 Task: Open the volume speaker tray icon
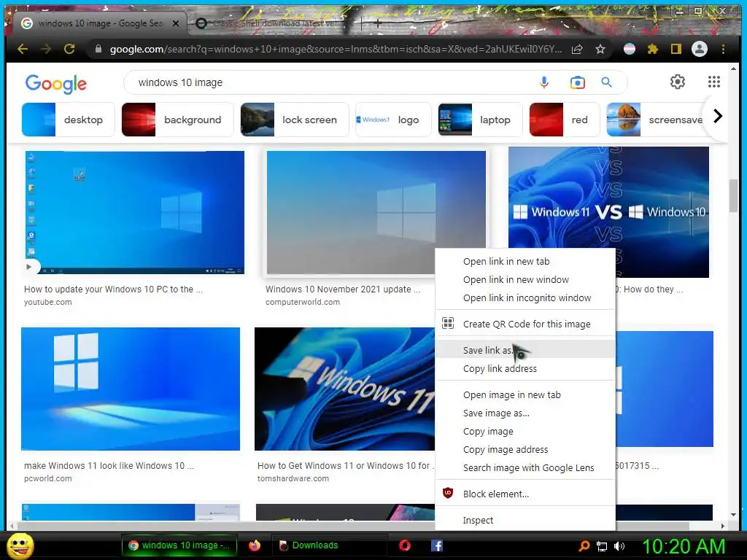click(619, 546)
